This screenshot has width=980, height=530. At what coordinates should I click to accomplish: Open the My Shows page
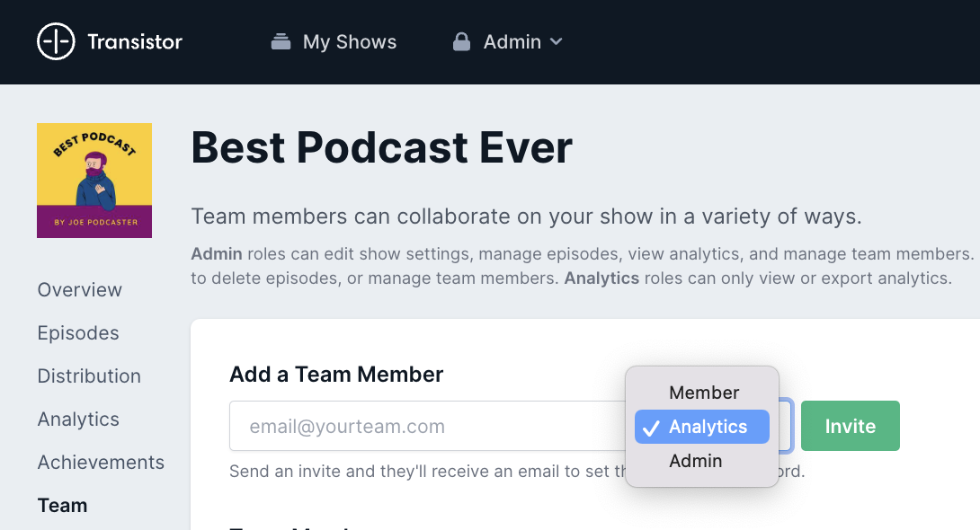click(349, 41)
